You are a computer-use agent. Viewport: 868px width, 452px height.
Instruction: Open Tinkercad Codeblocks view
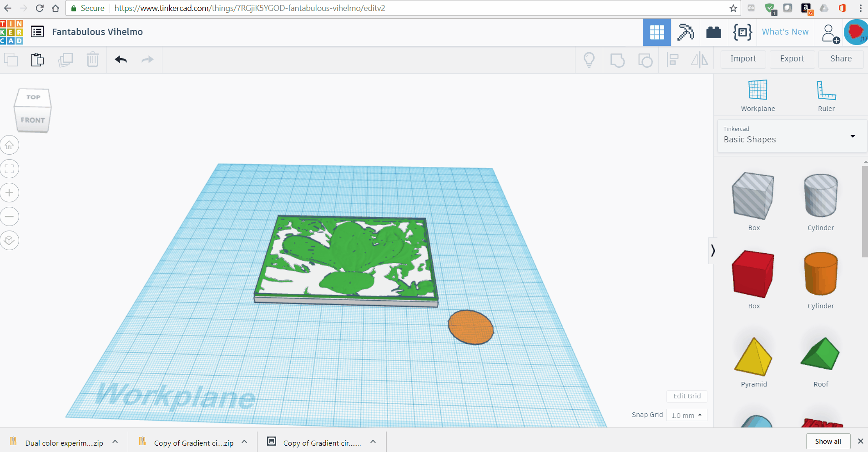coord(742,32)
